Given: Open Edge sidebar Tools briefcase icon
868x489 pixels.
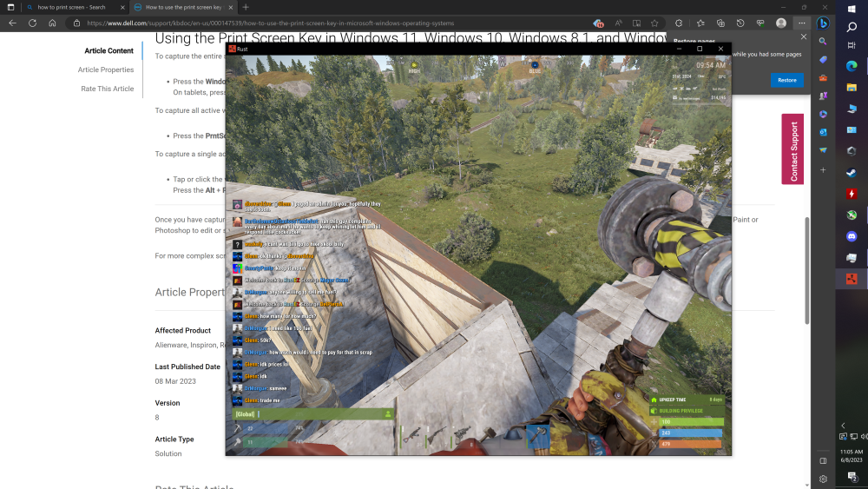Looking at the screenshot, I should 823,78.
